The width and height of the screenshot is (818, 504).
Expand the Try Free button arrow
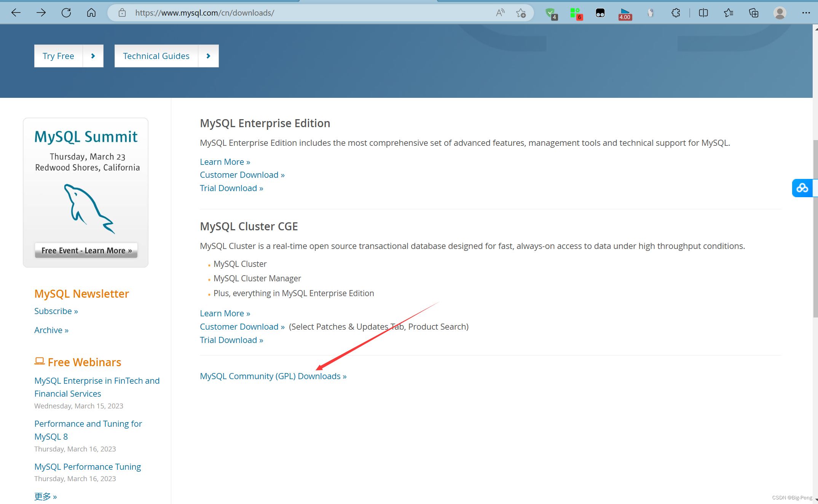93,56
